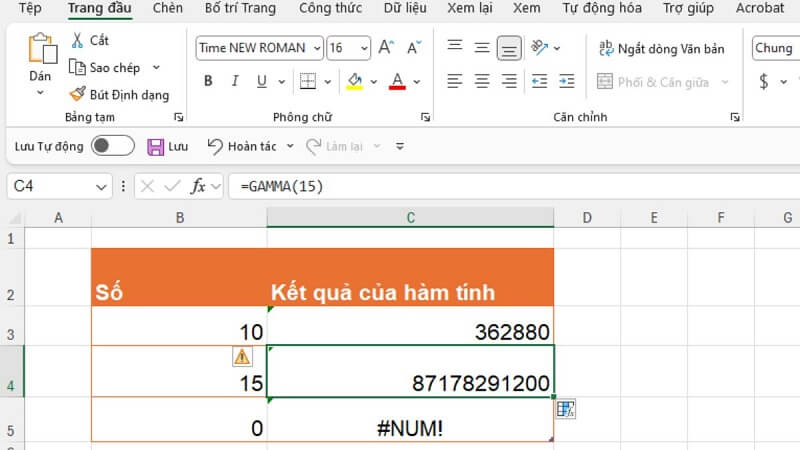Click the Sao chép copy button
The height and width of the screenshot is (450, 800).
(x=105, y=67)
